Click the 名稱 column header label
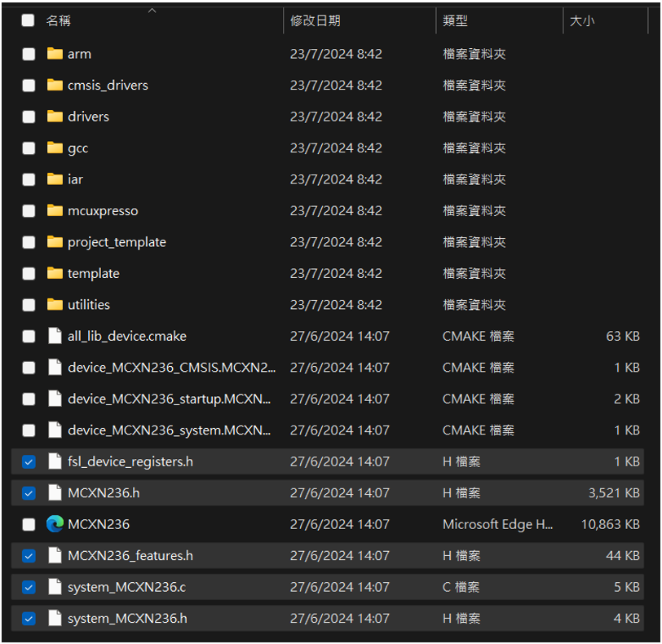This screenshot has height=644, width=662. point(58,21)
